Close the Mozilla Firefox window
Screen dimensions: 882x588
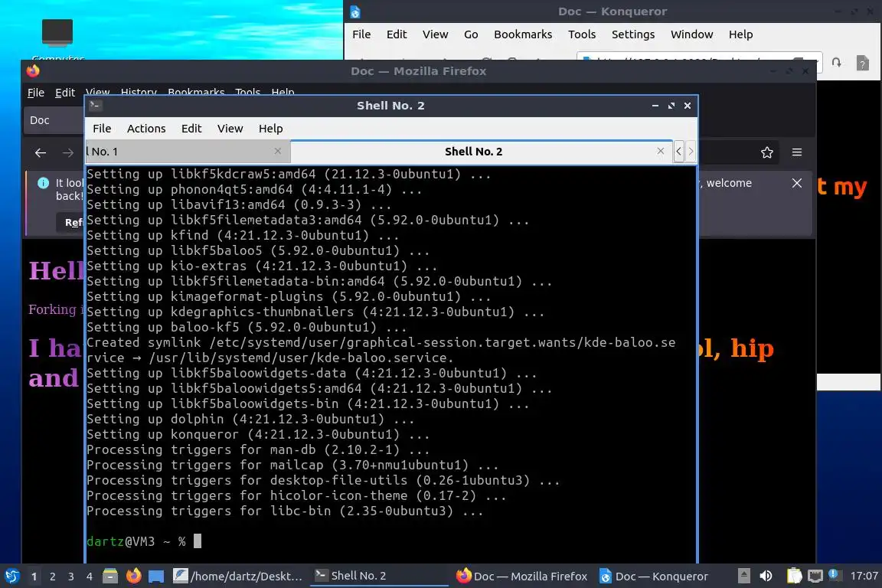pos(805,71)
